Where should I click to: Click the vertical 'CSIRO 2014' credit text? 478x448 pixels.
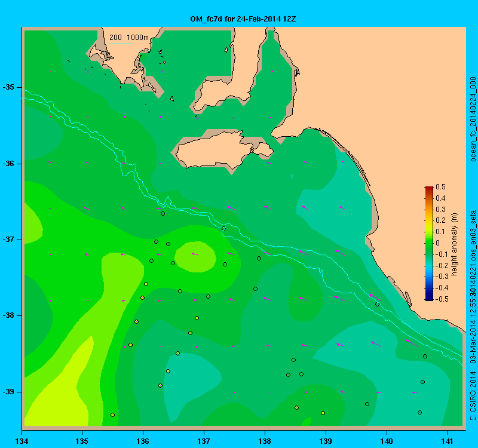tap(473, 392)
